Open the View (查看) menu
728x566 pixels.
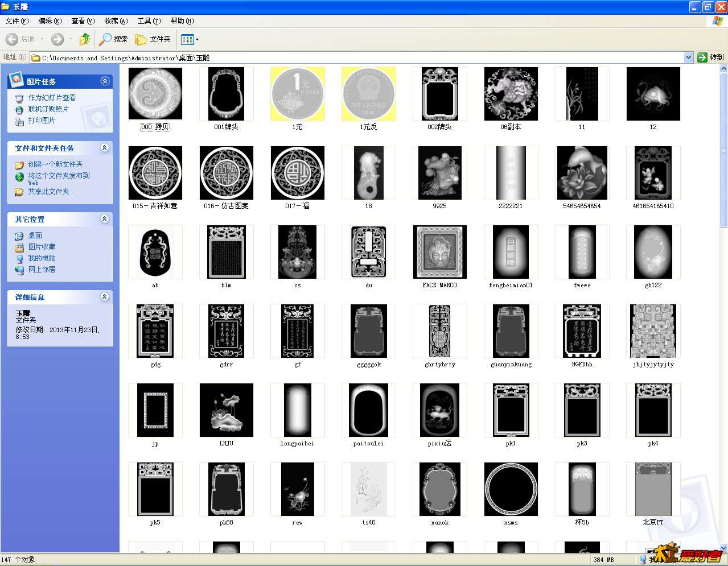point(83,21)
